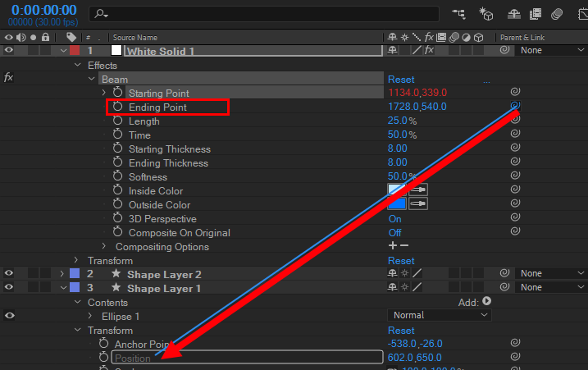Image resolution: width=588 pixels, height=370 pixels.
Task: Toggle stopwatch for Softness
Action: click(117, 176)
